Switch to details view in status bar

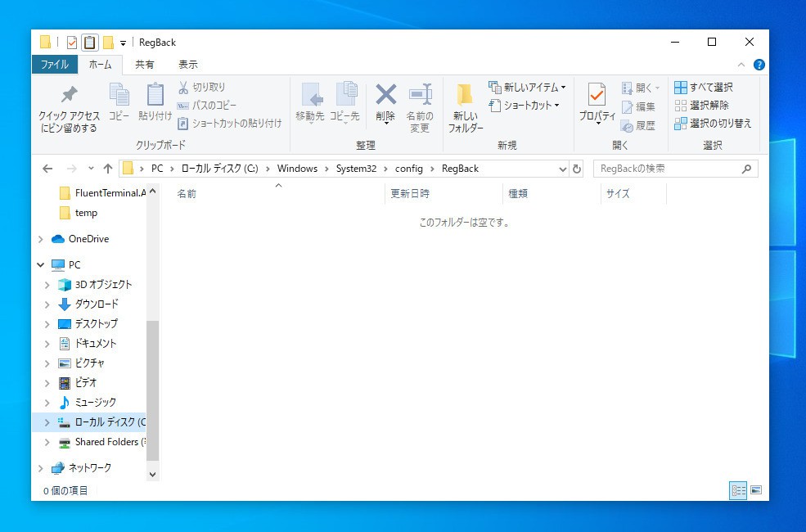[x=738, y=490]
